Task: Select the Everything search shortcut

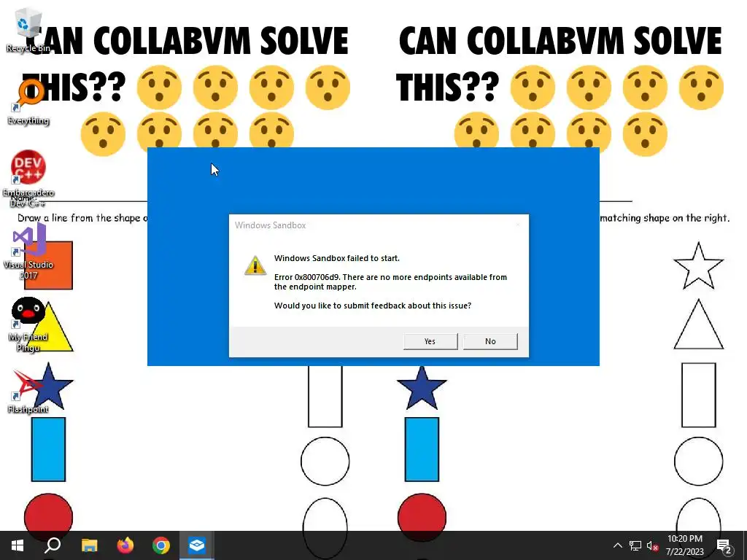Action: coord(28,102)
